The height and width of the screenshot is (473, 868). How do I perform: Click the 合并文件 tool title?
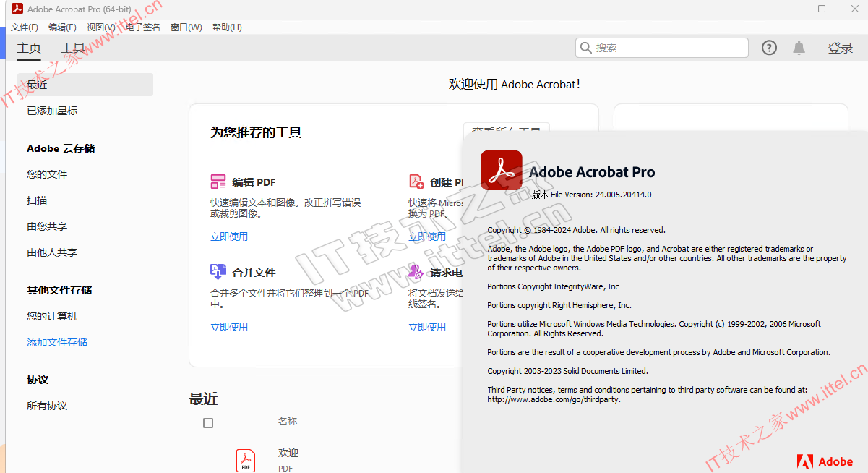(x=254, y=273)
